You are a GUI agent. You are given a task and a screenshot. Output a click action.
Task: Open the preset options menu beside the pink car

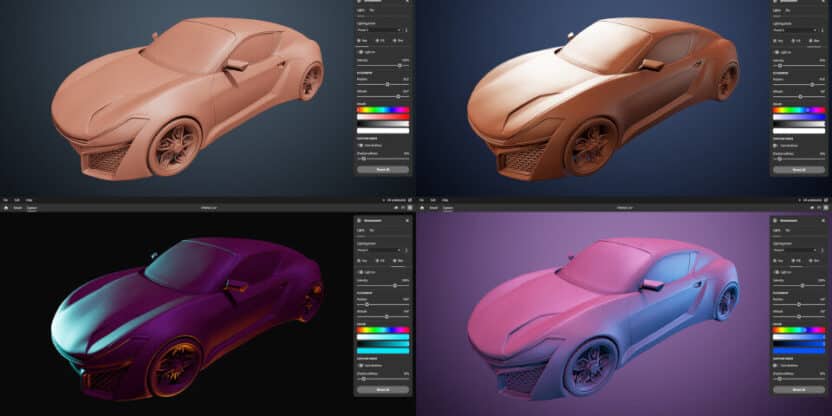click(x=822, y=250)
